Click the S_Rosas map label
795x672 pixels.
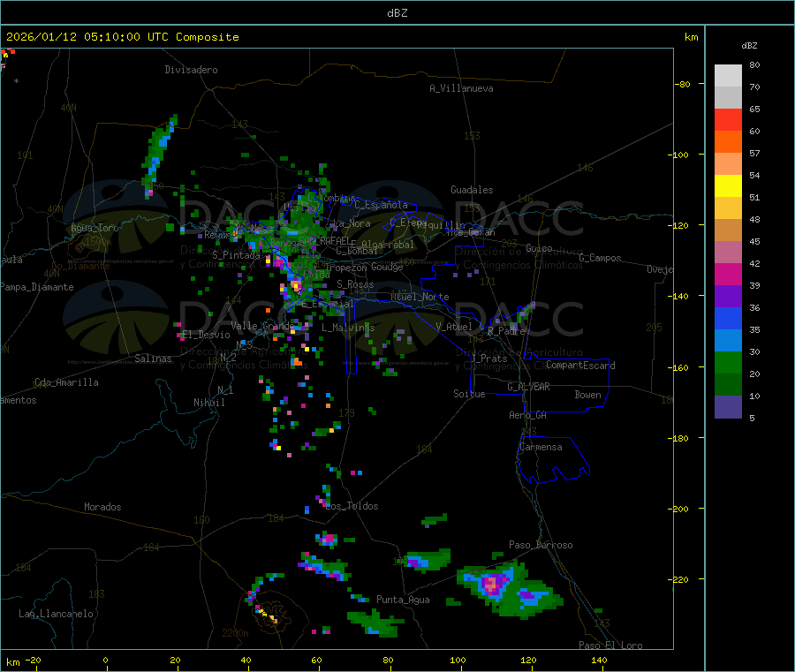[x=355, y=284]
